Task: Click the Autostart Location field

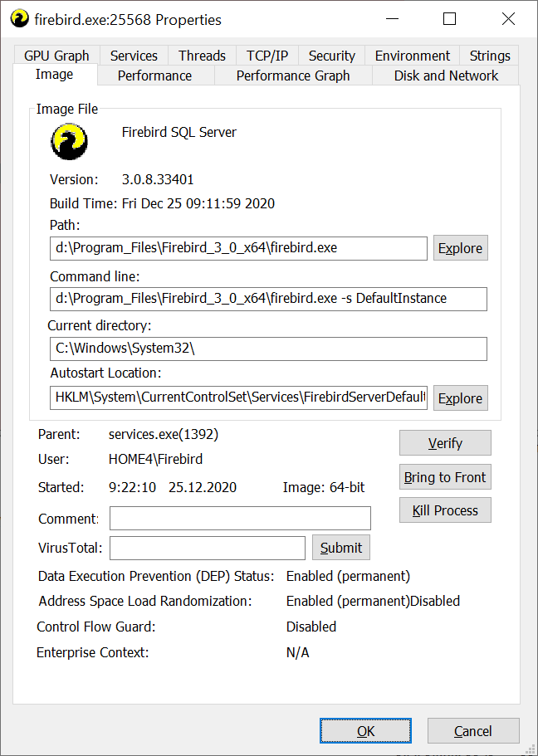Action: (x=238, y=398)
